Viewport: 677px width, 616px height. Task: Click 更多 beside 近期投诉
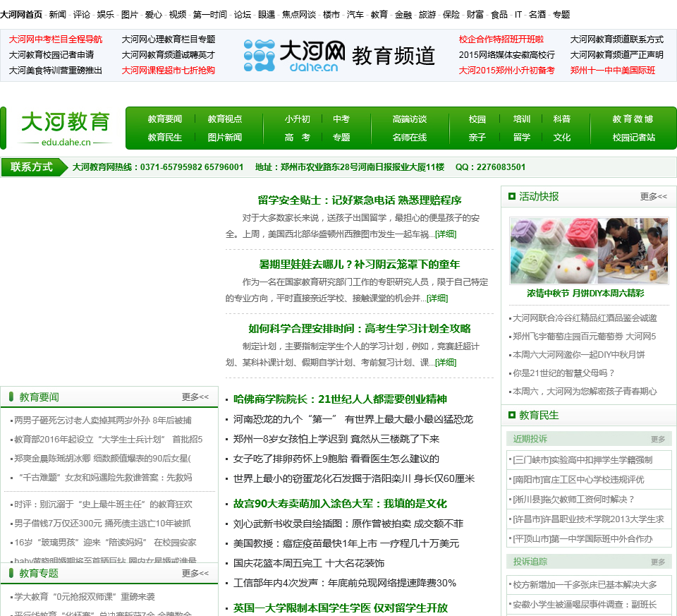click(658, 440)
